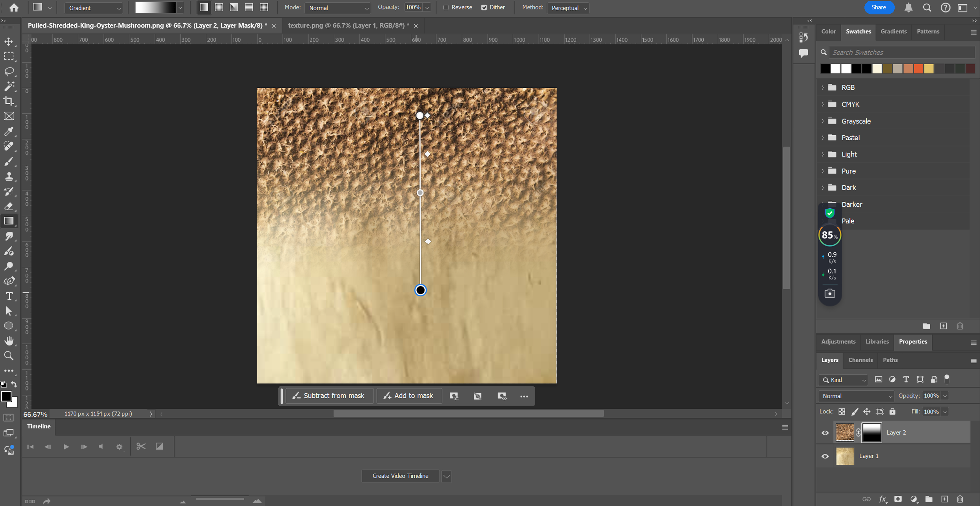980x506 pixels.
Task: Disable the Dither checkbox
Action: pyautogui.click(x=484, y=7)
